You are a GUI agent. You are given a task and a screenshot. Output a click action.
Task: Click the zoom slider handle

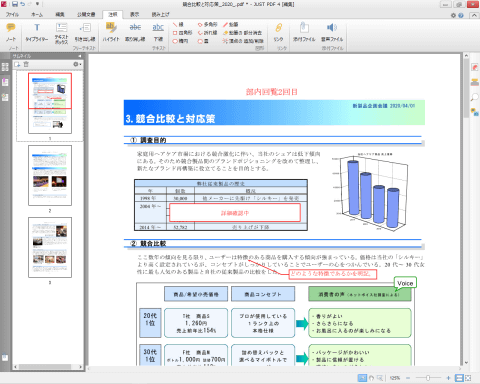(x=428, y=378)
